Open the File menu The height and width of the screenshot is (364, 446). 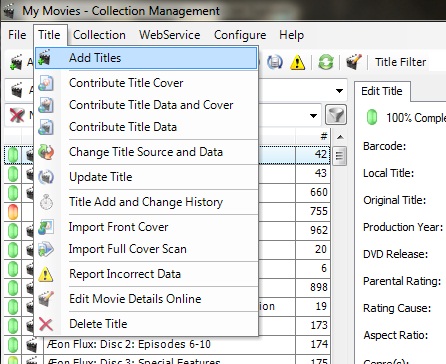click(17, 35)
